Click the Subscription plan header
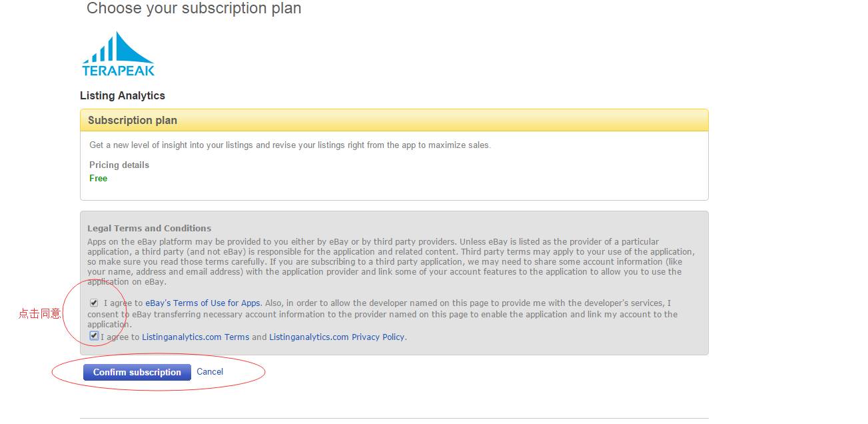The height and width of the screenshot is (424, 868). point(394,121)
